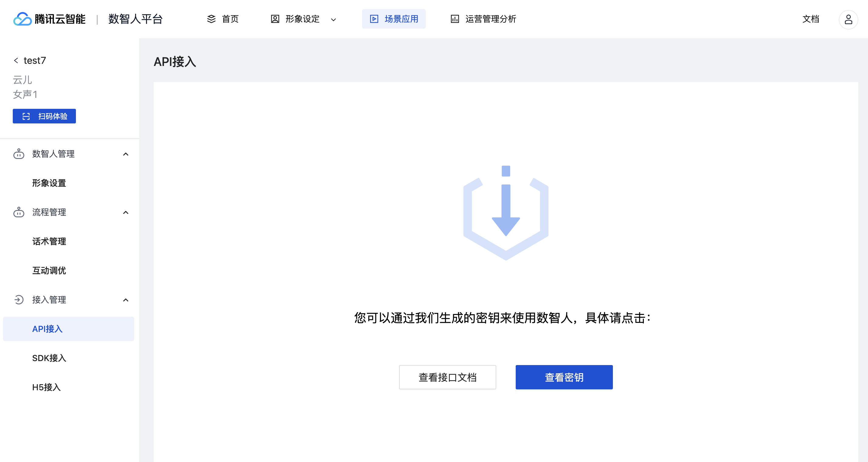Click the arrow-circle icon beside 接入管理
The image size is (868, 462).
tap(19, 299)
